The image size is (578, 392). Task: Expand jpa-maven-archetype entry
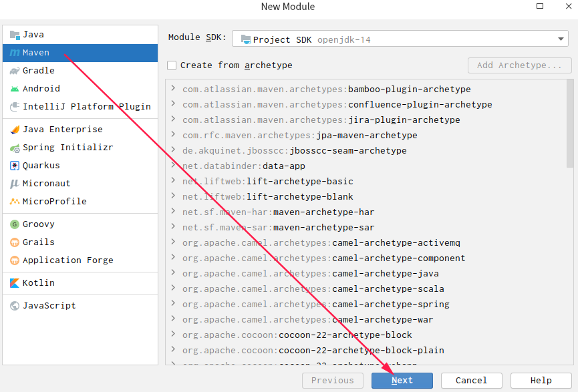click(x=173, y=134)
